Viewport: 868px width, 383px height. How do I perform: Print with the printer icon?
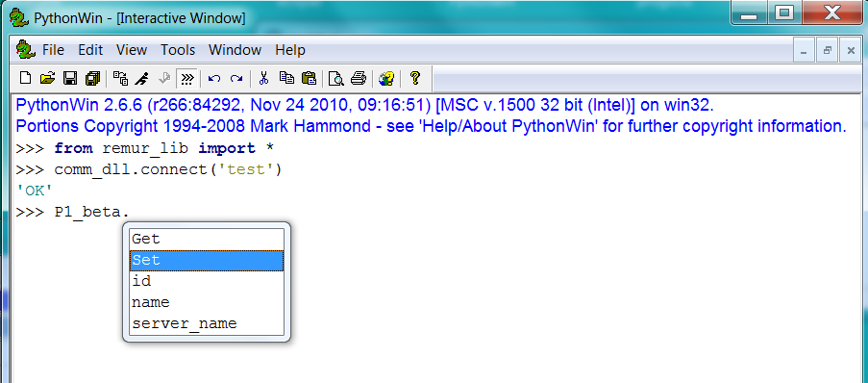point(359,78)
